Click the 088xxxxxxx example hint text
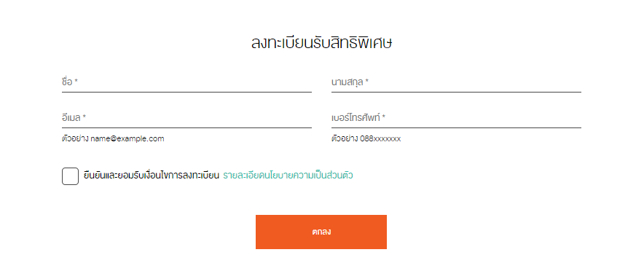The image size is (644, 279). [x=380, y=139]
